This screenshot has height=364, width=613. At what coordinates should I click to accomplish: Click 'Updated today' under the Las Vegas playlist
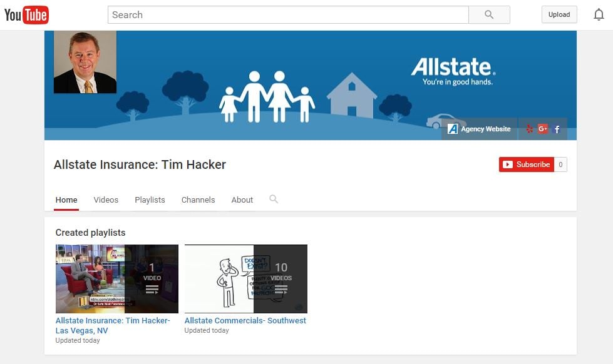[x=78, y=341]
